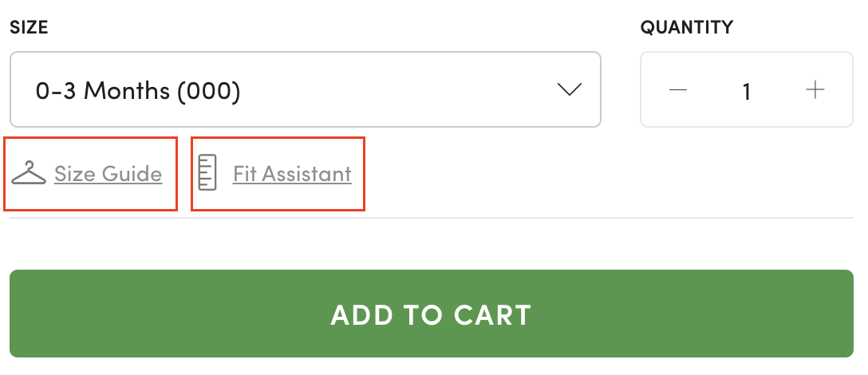
Task: Click the chevron arrow in the size selector
Action: [x=569, y=89]
